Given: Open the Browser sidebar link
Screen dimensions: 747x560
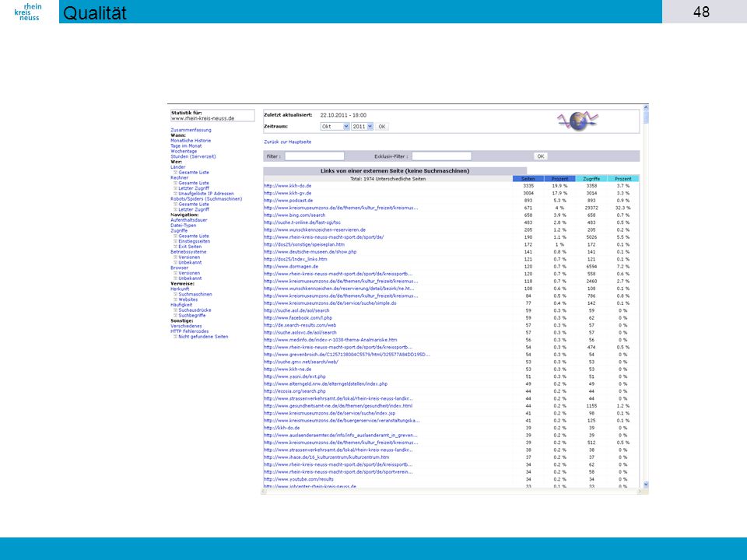Looking at the screenshot, I should click(179, 268).
